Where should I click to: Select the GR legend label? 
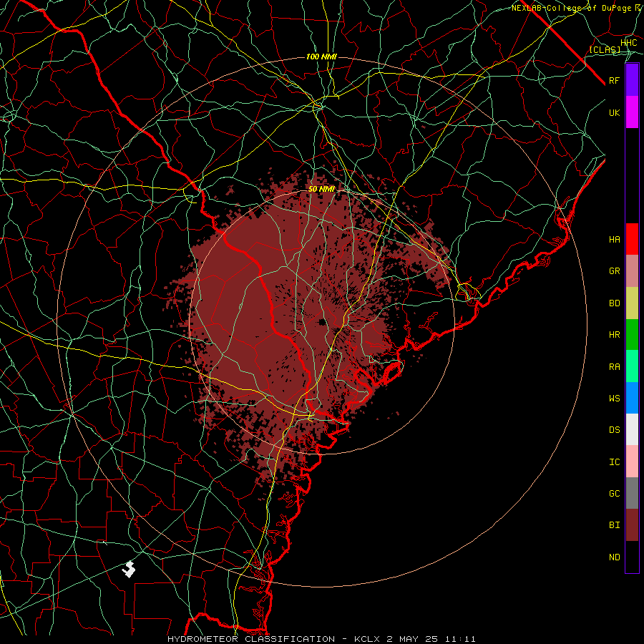click(x=615, y=271)
